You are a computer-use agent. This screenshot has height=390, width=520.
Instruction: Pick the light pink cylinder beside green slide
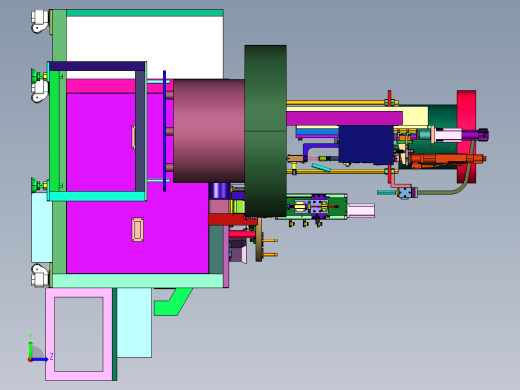point(361,211)
